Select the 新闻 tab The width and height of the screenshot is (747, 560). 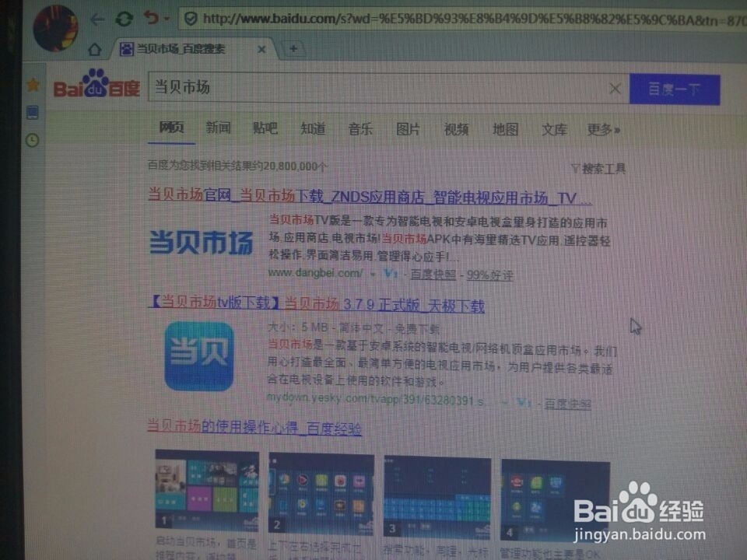[218, 128]
